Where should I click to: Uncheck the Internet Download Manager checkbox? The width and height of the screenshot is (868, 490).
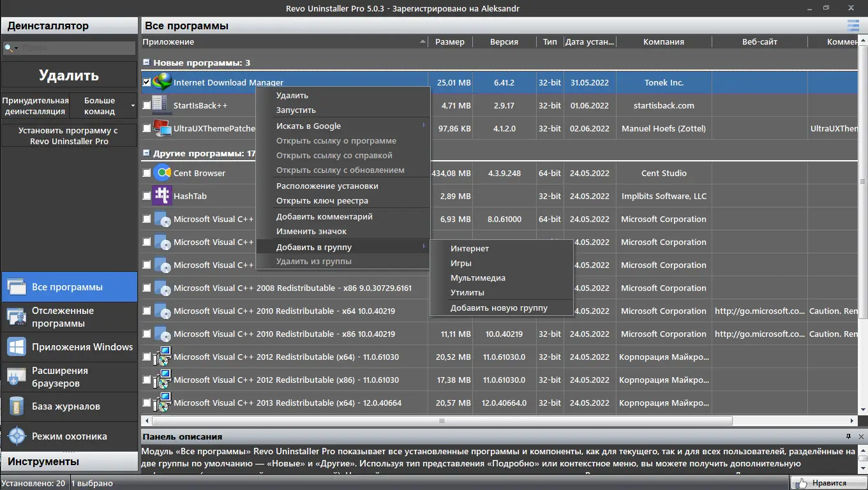click(147, 82)
